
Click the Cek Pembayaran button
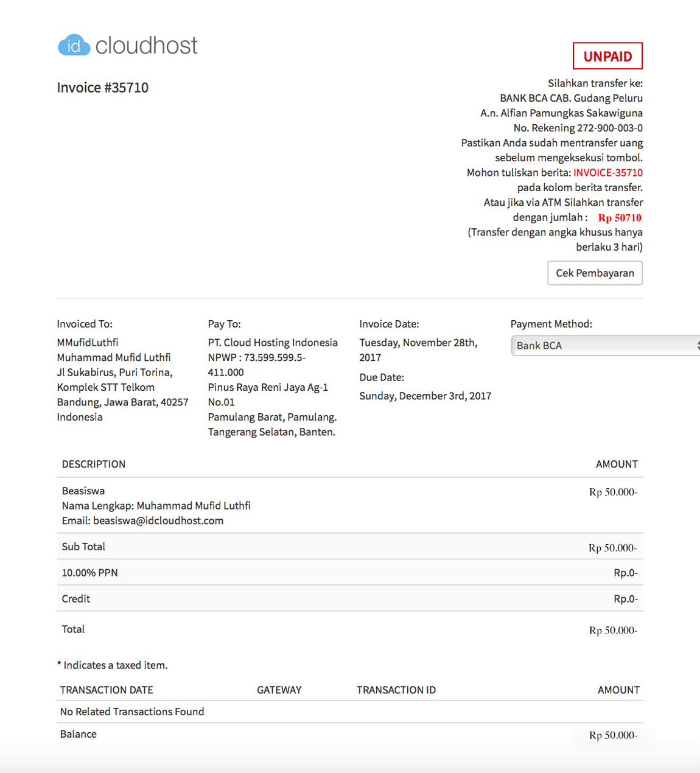595,273
